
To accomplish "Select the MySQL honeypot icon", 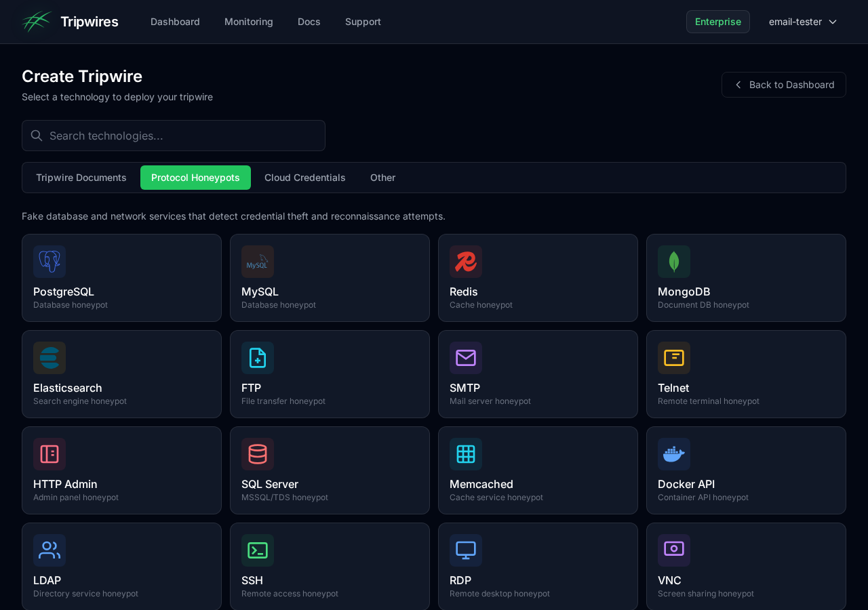I will [258, 262].
